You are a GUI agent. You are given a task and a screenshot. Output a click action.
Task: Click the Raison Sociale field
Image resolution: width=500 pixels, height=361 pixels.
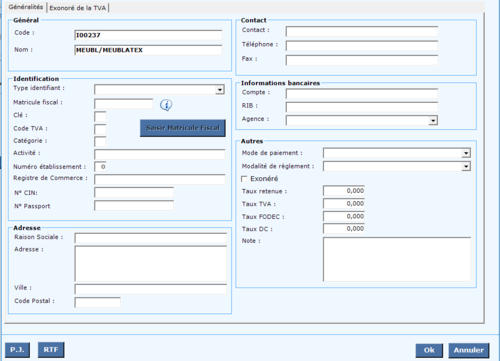coord(151,238)
